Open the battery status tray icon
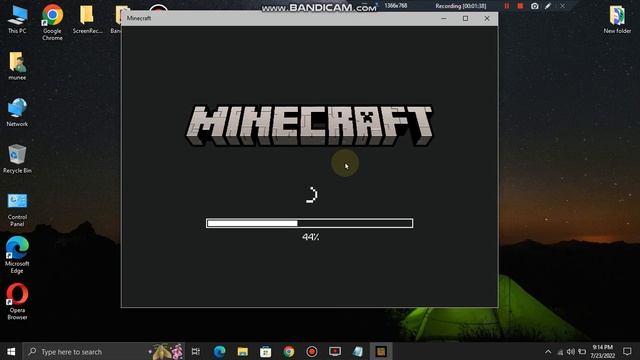Screen dimensions: 640x360 coord(582,352)
